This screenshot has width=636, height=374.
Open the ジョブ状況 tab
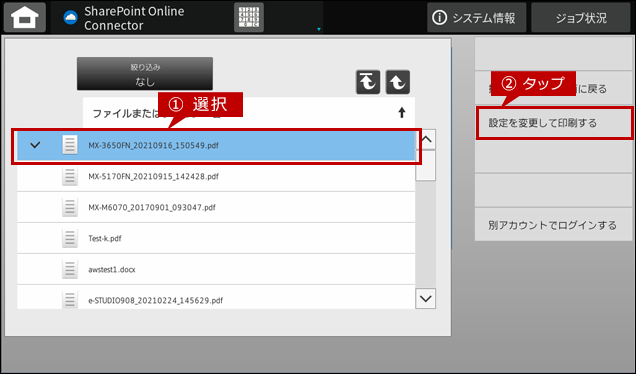(581, 17)
